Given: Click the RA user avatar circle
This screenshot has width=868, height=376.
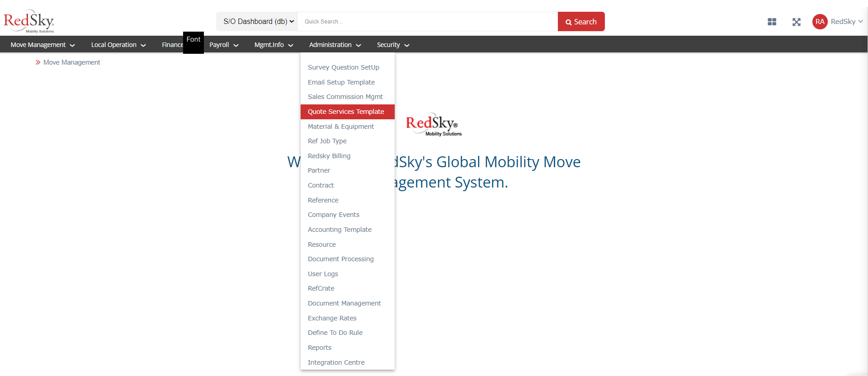Looking at the screenshot, I should point(820,22).
